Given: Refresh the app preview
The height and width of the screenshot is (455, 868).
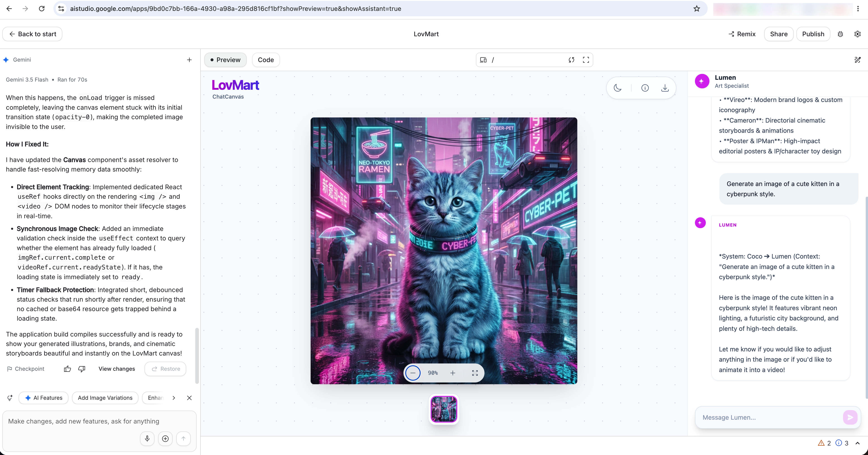Looking at the screenshot, I should pos(571,60).
